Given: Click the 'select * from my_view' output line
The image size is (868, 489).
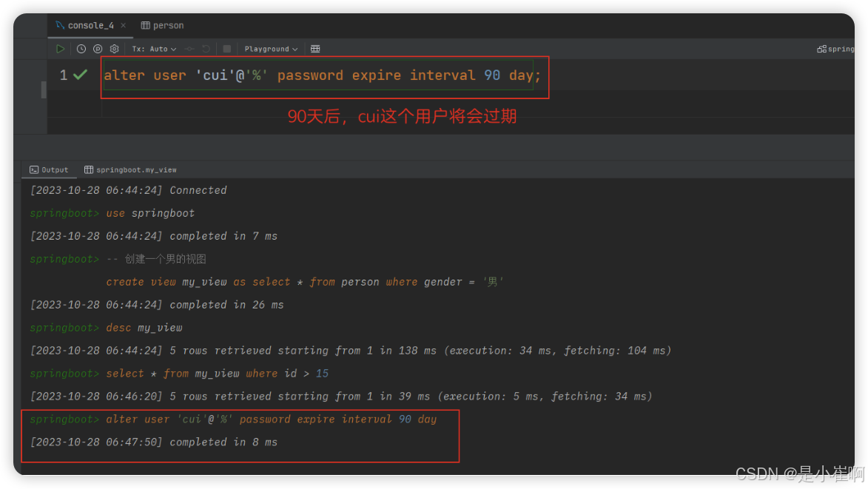Looking at the screenshot, I should click(179, 374).
